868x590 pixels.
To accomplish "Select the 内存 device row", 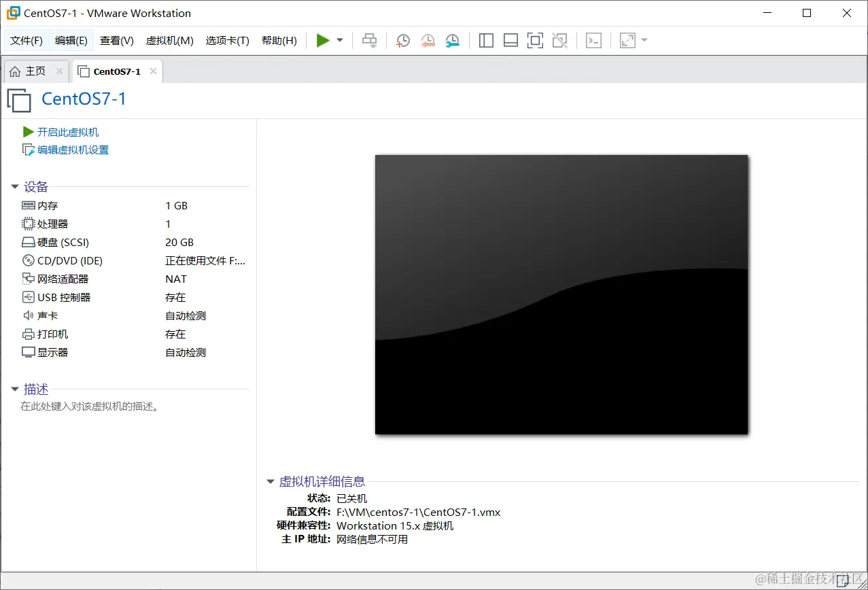I will point(135,205).
